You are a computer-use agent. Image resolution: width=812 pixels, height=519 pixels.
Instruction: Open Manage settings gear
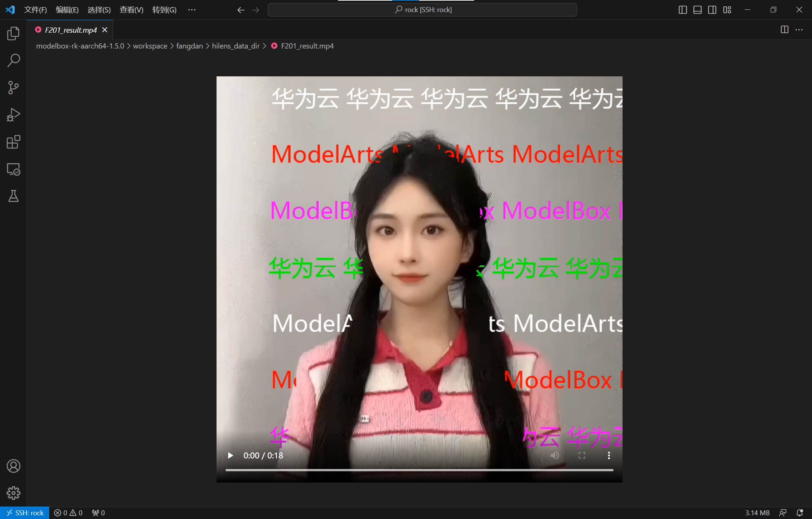(14, 493)
